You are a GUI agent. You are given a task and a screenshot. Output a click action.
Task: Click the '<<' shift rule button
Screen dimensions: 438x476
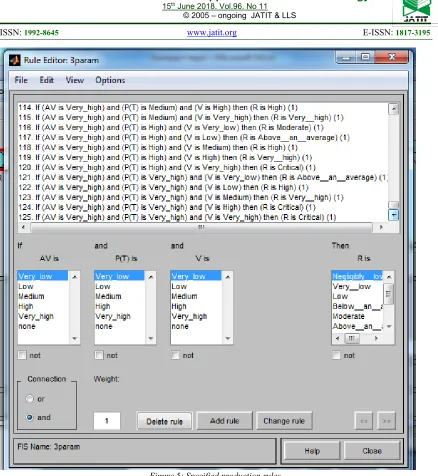[x=364, y=421]
